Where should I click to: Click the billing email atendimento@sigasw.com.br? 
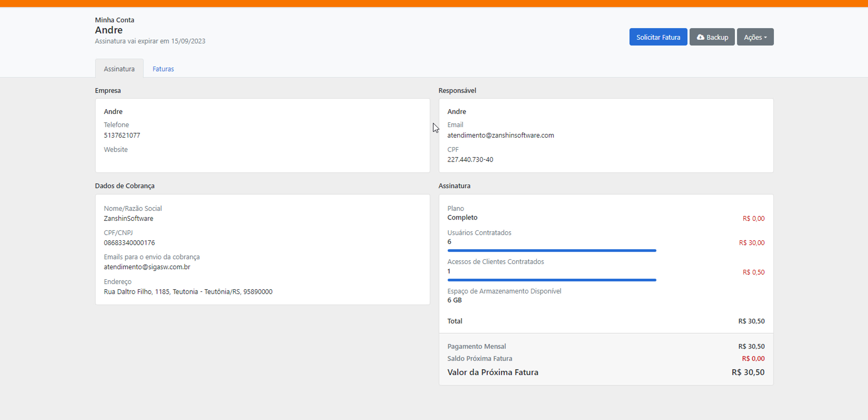(x=147, y=267)
